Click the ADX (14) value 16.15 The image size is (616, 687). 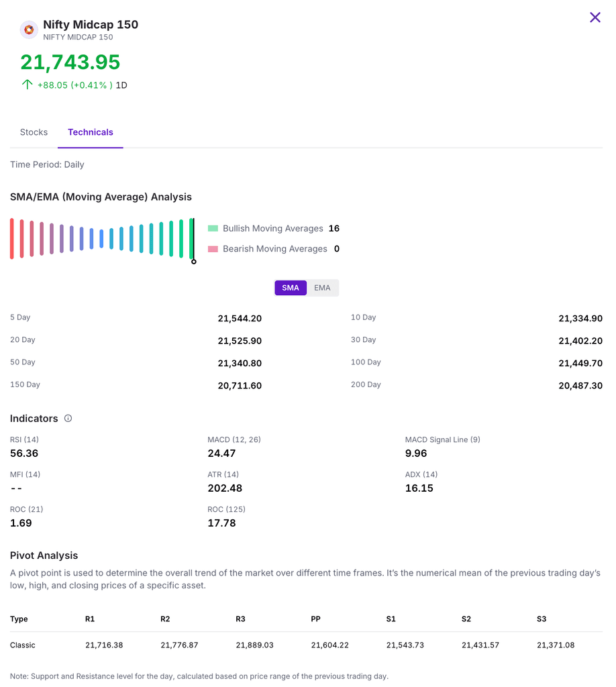[x=419, y=488]
